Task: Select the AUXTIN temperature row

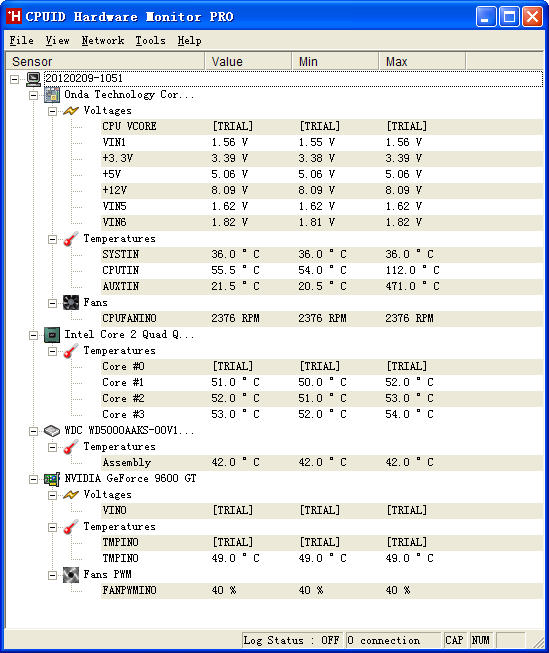Action: 322,287
